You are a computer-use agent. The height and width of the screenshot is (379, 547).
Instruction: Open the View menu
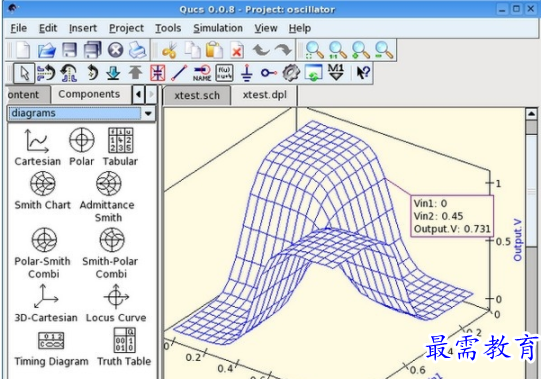point(266,28)
